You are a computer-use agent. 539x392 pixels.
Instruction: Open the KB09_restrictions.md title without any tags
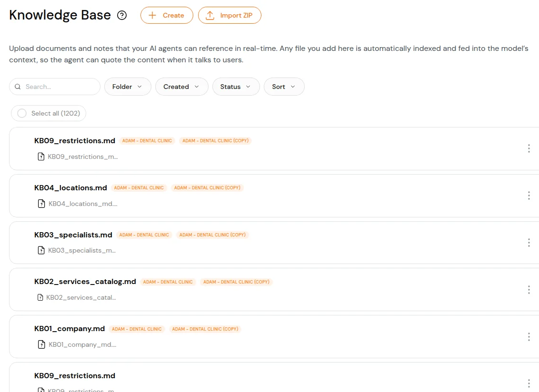coord(75,376)
